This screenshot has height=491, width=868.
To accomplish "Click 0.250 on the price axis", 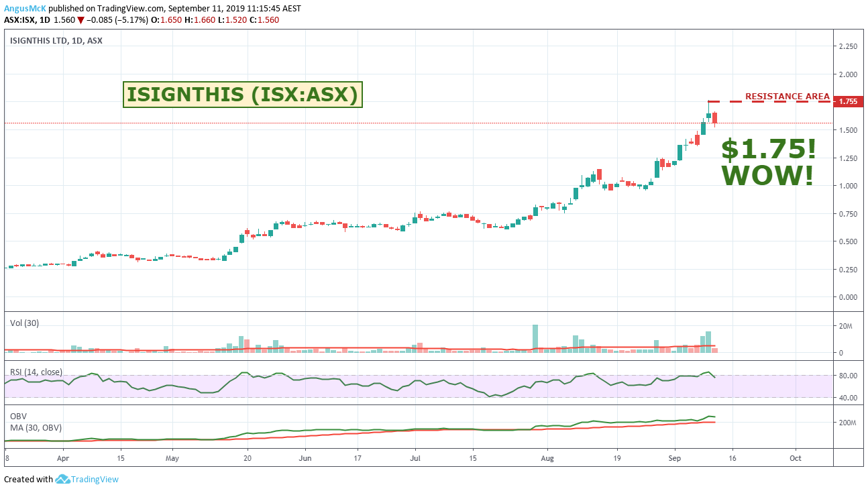I will [x=848, y=270].
